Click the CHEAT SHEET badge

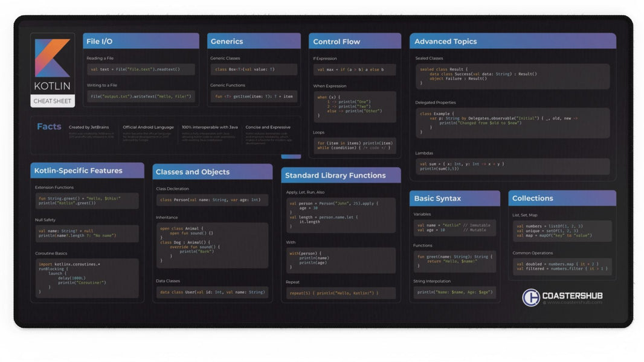52,101
